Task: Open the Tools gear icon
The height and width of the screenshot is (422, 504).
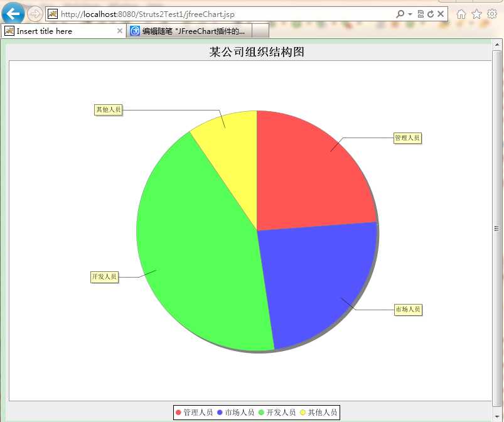Action: 492,14
